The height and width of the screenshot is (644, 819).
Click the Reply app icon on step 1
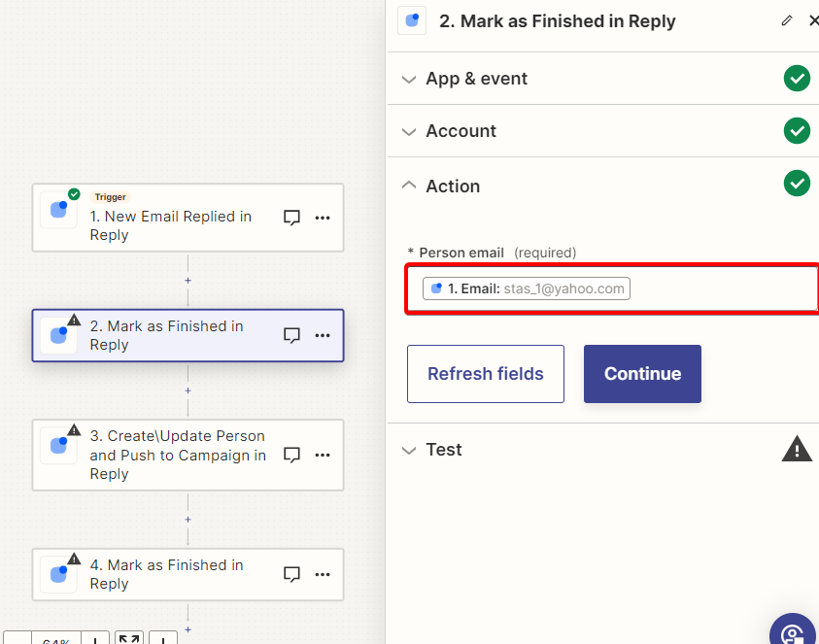click(58, 210)
